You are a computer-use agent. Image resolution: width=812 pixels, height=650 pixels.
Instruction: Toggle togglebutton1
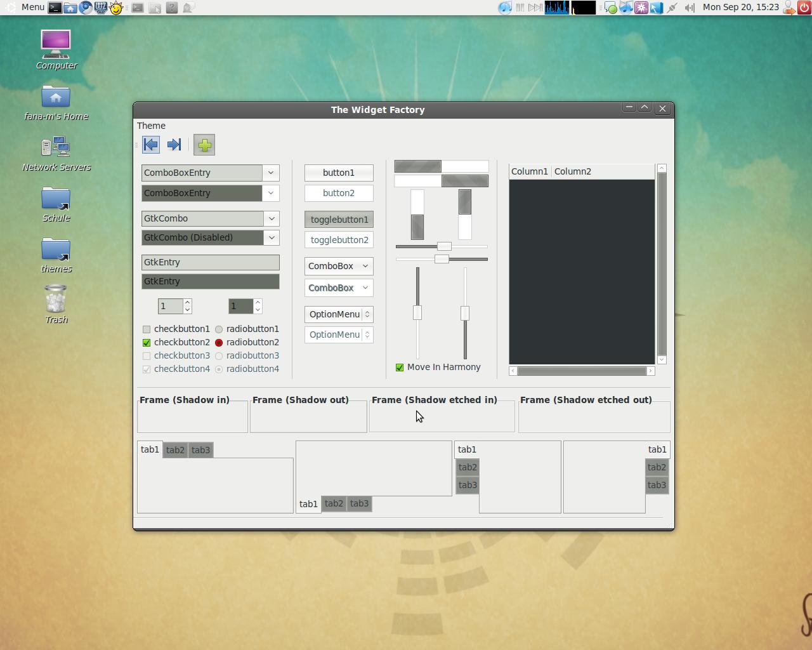click(x=339, y=220)
